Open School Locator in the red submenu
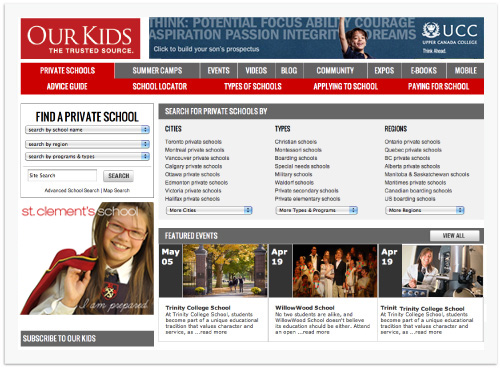Image resolution: width=500 pixels, height=368 pixels. [x=160, y=87]
